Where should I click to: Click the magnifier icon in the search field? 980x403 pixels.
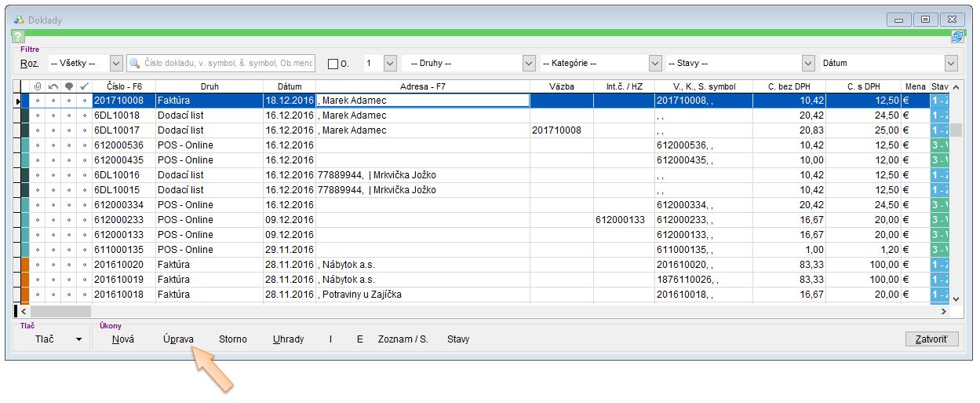[135, 64]
